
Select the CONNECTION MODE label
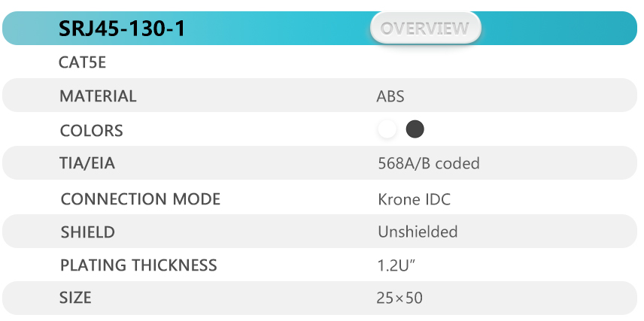[141, 199]
